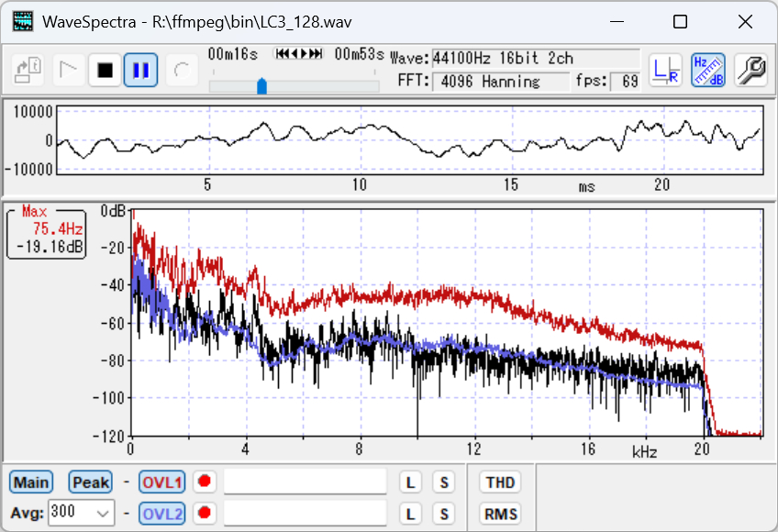Viewport: 778px width, 532px height.
Task: Click the L load button in OVL1 row
Action: tap(410, 482)
